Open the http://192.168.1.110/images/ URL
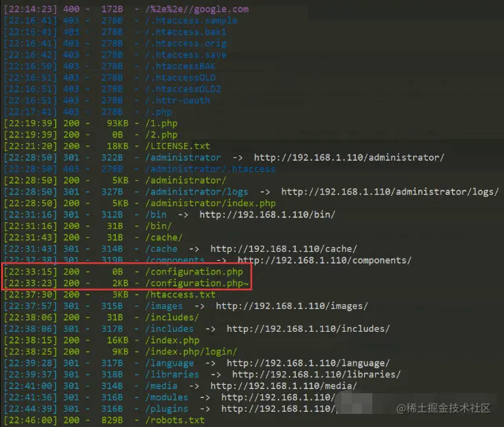Viewport: 504px width, 427px height. 292,306
